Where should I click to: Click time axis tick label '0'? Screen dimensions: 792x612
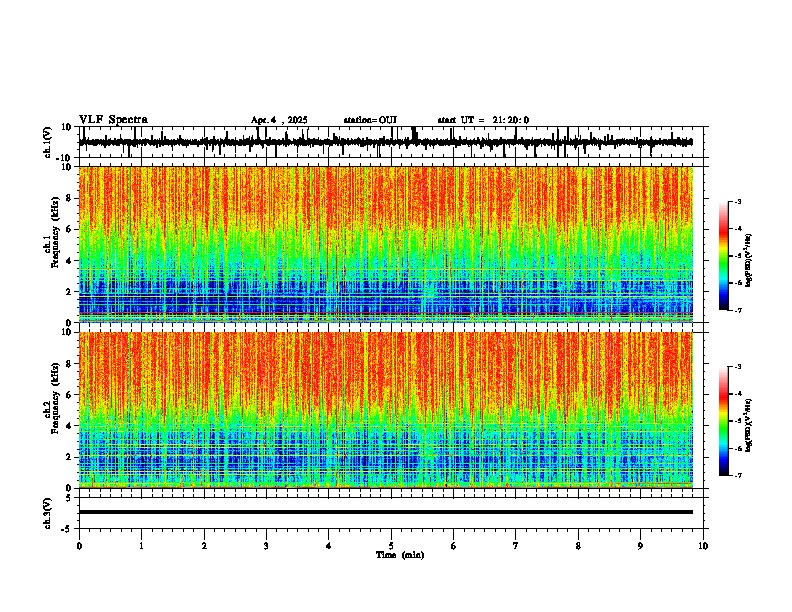tap(79, 546)
